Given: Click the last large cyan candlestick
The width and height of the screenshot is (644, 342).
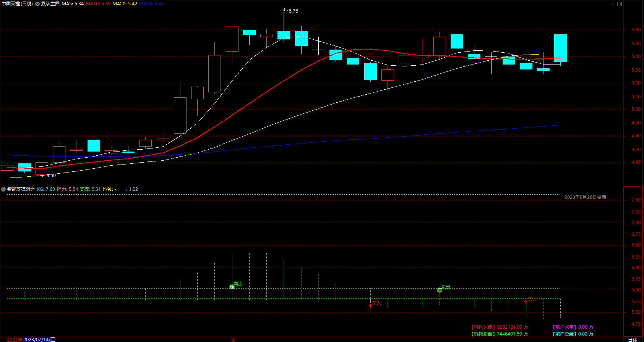Looking at the screenshot, I should 560,48.
